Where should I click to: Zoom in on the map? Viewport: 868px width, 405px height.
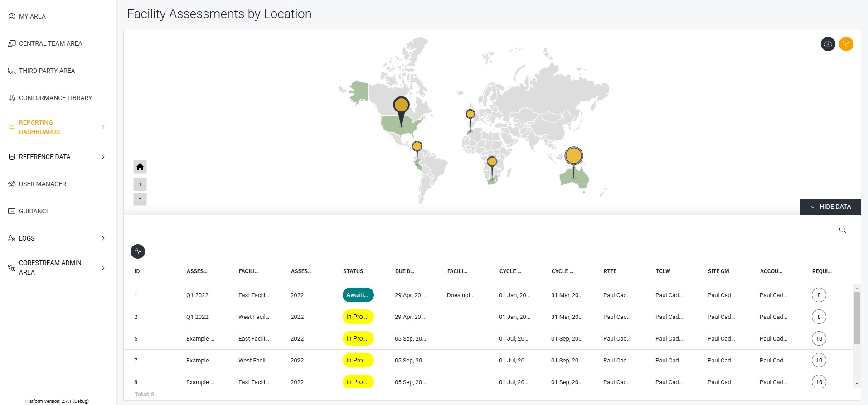click(x=140, y=184)
